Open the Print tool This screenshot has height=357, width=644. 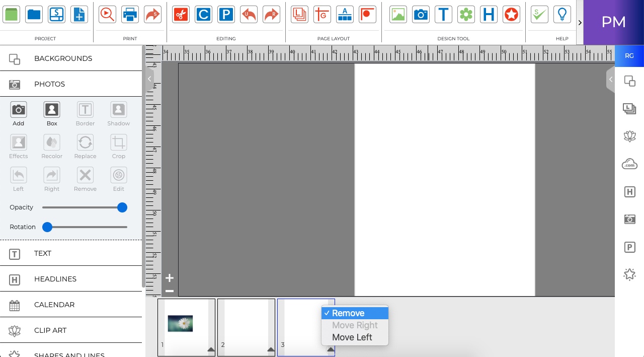click(130, 15)
